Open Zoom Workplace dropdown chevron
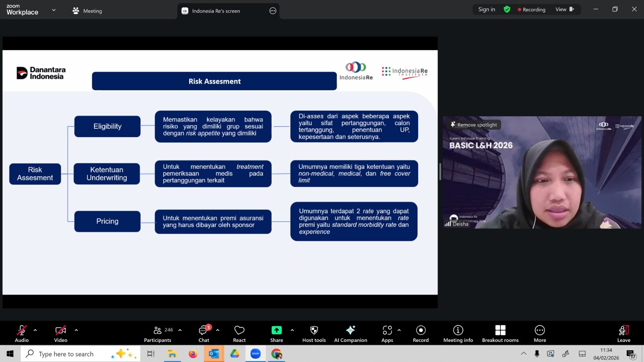The width and height of the screenshot is (644, 362). pyautogui.click(x=54, y=10)
